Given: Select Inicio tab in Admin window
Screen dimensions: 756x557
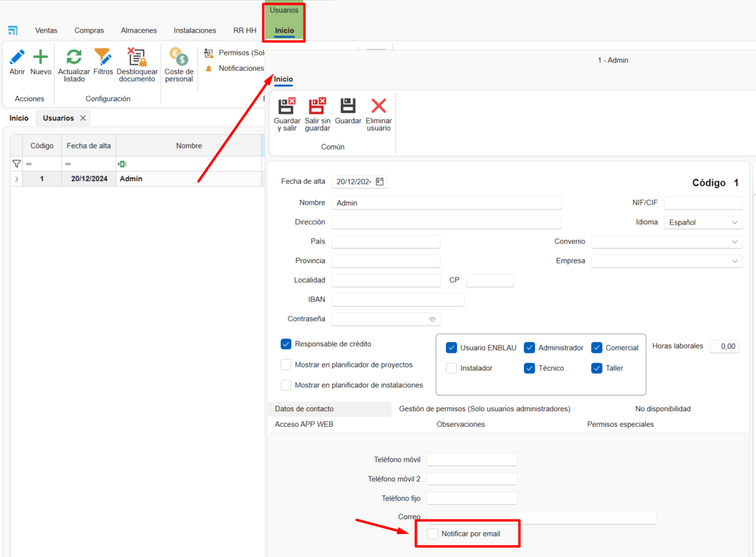Looking at the screenshot, I should [x=283, y=79].
